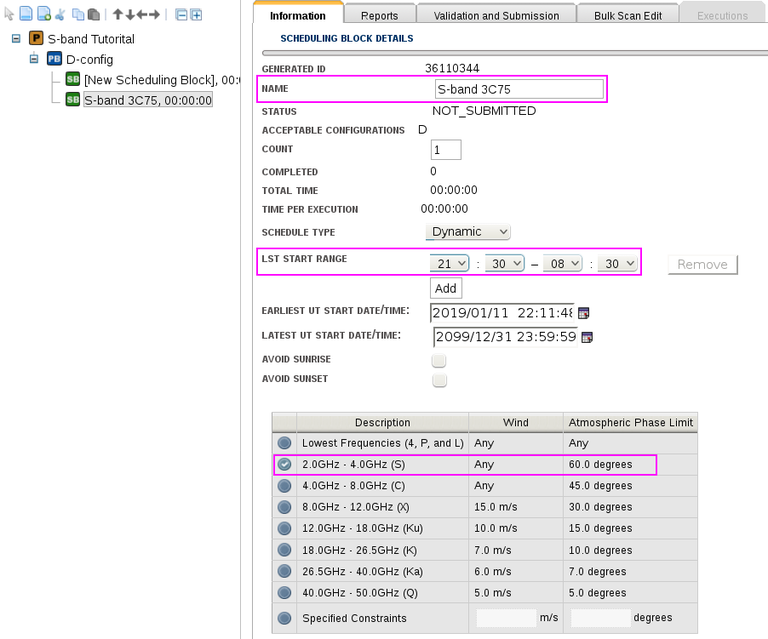The image size is (768, 639).
Task: Click the cut (scissors) toolbar icon
Action: (x=60, y=15)
